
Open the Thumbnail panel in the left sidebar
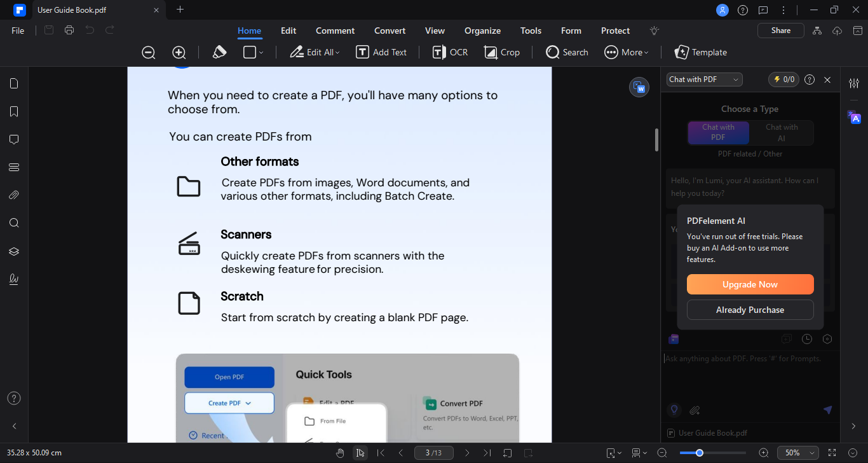point(13,83)
